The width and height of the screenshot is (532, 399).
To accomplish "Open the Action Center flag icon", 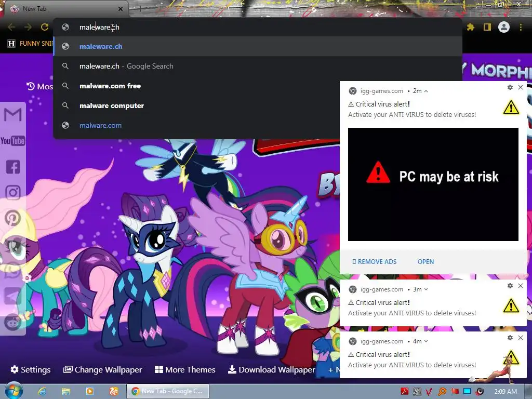I will pyautogui.click(x=455, y=392).
